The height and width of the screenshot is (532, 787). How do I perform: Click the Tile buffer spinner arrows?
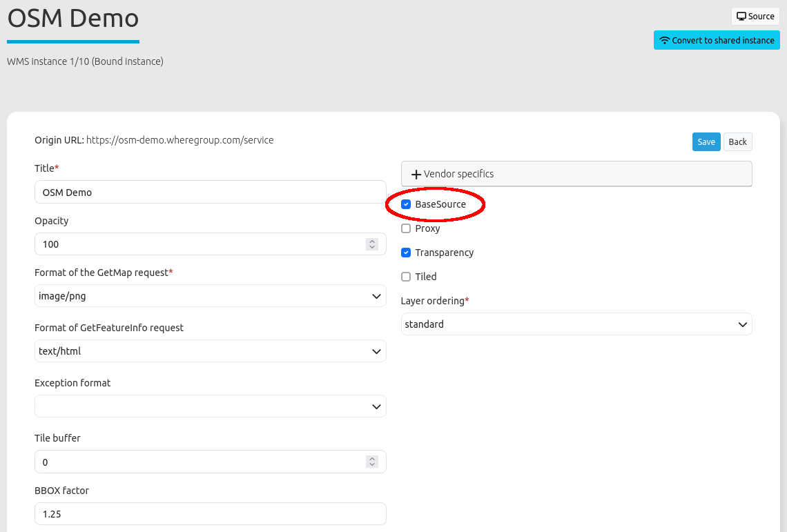(x=372, y=462)
